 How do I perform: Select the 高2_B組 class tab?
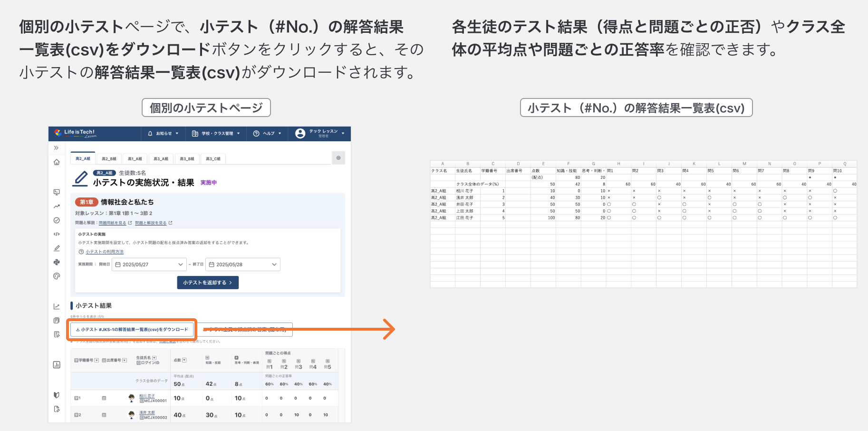click(x=109, y=158)
